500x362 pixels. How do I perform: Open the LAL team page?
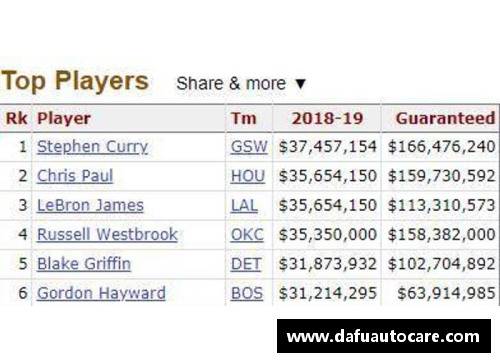[244, 205]
